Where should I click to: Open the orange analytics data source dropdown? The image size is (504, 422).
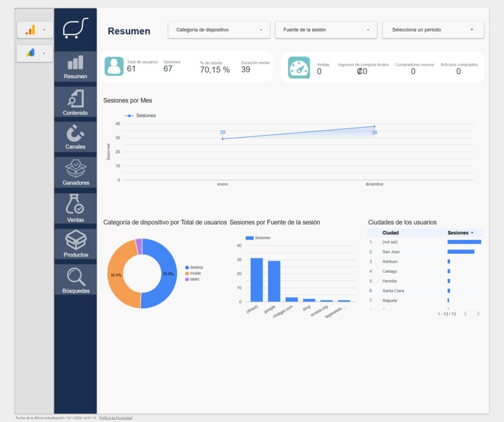pyautogui.click(x=35, y=30)
